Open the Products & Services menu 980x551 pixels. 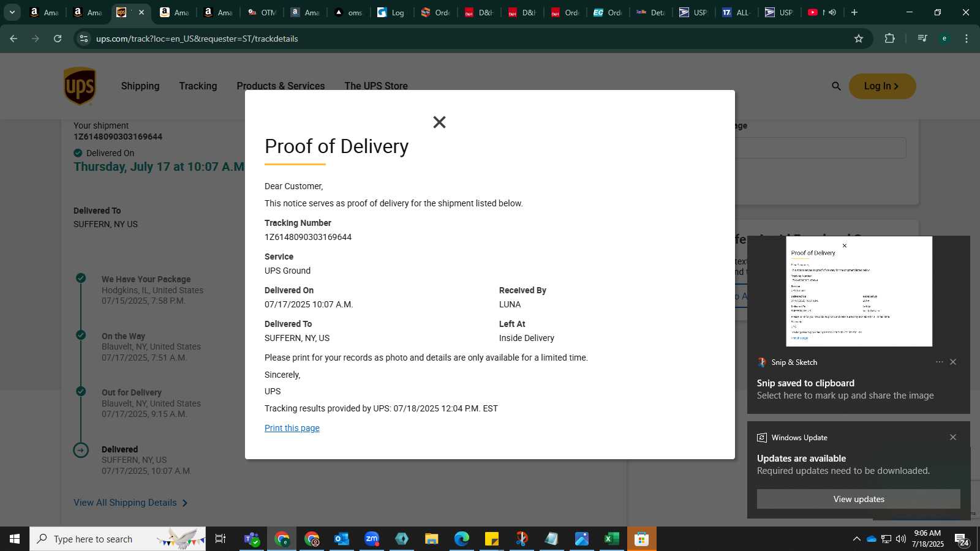[281, 86]
